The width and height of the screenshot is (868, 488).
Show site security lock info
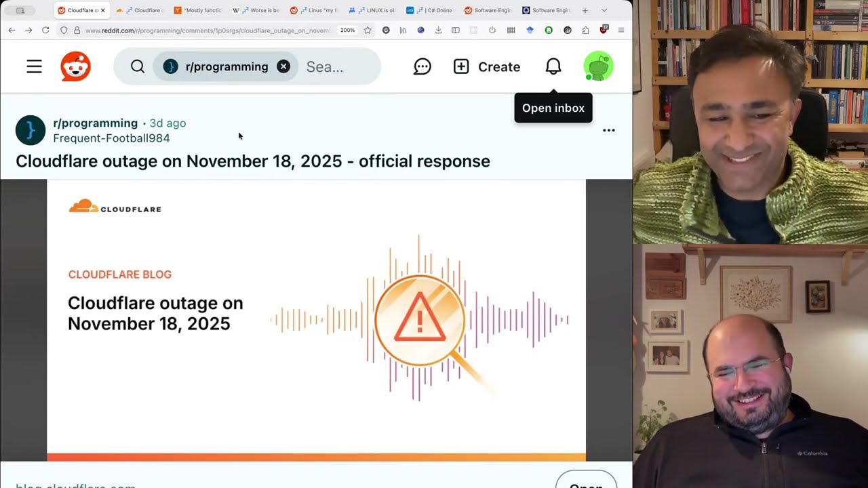77,30
